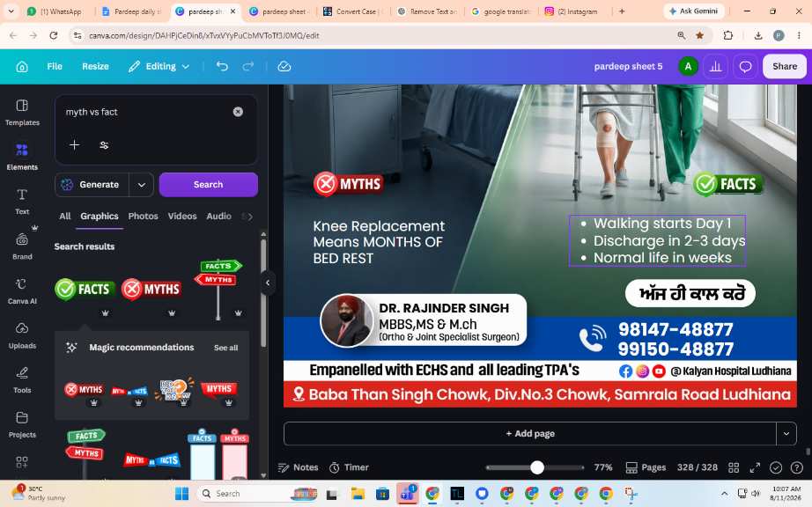Collapse the side panel with arrow handle
The image size is (812, 507).
point(268,283)
